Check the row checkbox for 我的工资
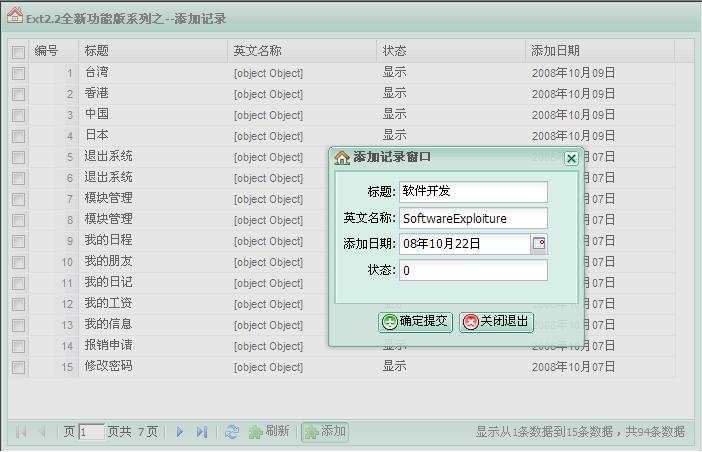 [18, 305]
